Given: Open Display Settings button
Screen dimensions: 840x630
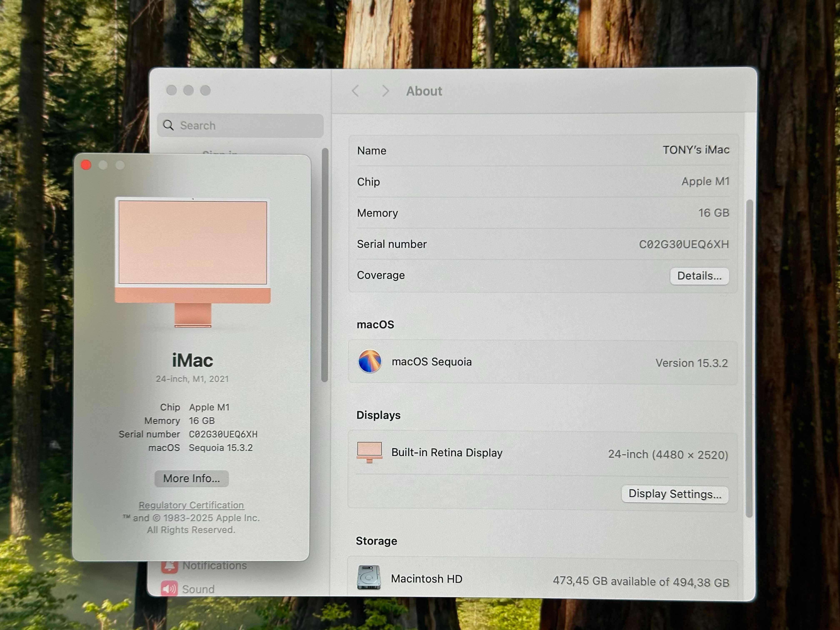Looking at the screenshot, I should [x=675, y=494].
